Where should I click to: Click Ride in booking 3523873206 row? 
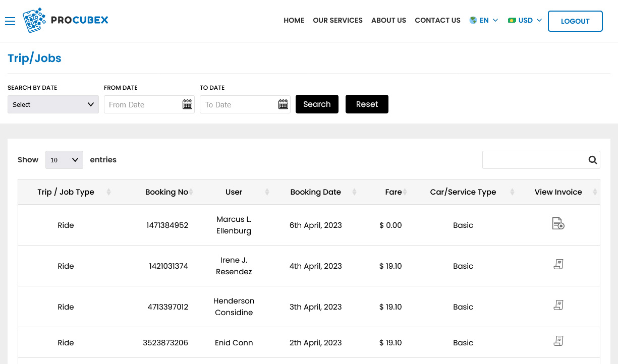coord(66,343)
